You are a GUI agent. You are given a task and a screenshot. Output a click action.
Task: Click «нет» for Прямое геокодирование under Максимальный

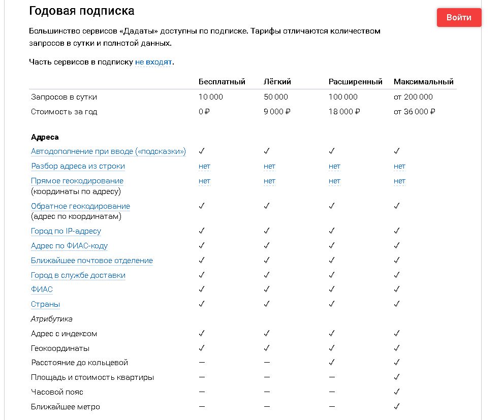click(x=399, y=181)
